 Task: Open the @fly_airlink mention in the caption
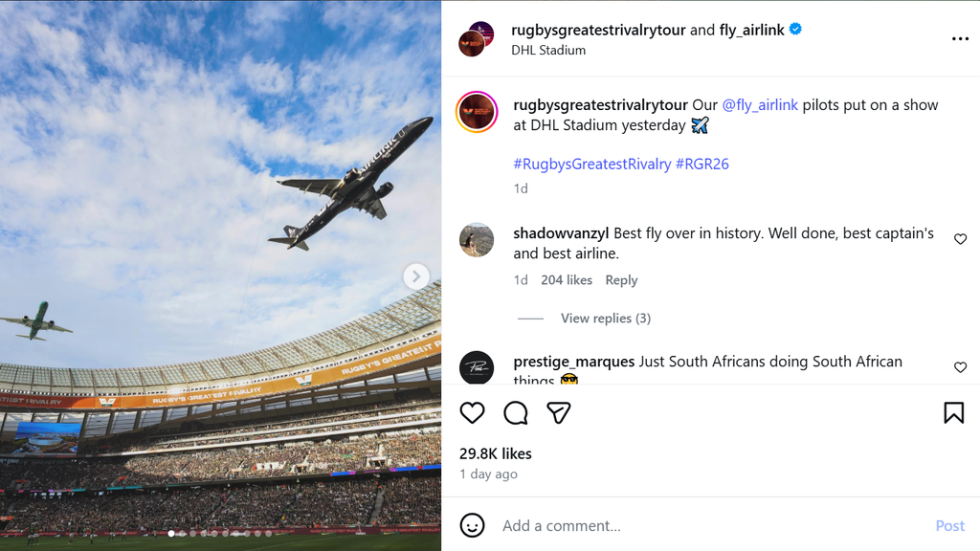click(x=760, y=105)
